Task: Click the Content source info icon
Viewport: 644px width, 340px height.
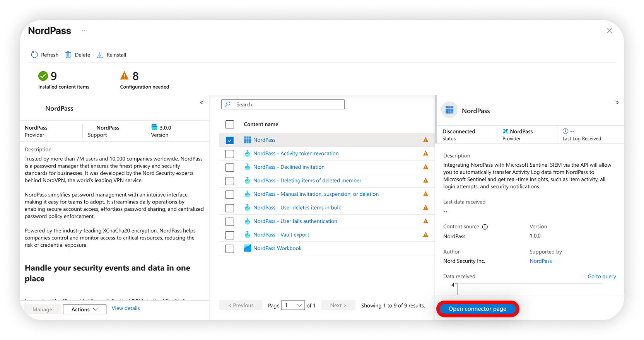Action: click(x=485, y=227)
